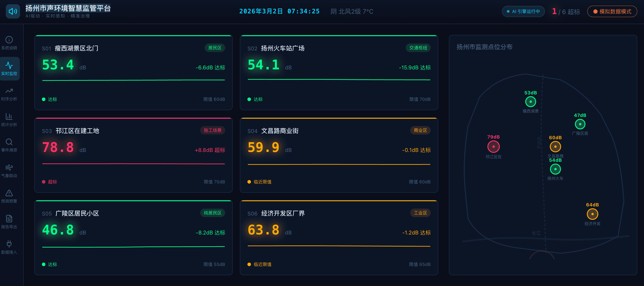Click the 1/6 超标 counter
The height and width of the screenshot is (286, 644).
pos(566,12)
